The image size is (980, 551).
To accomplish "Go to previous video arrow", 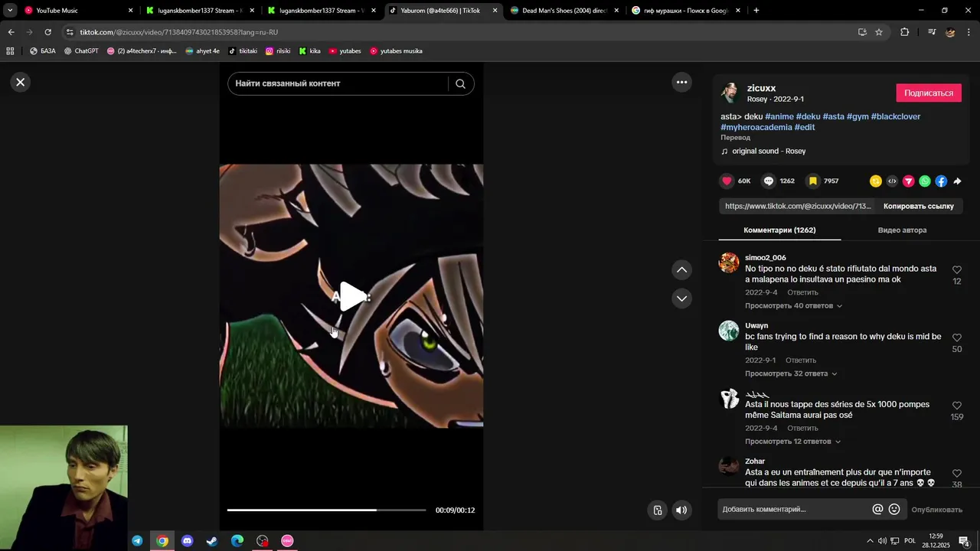I will [x=681, y=269].
